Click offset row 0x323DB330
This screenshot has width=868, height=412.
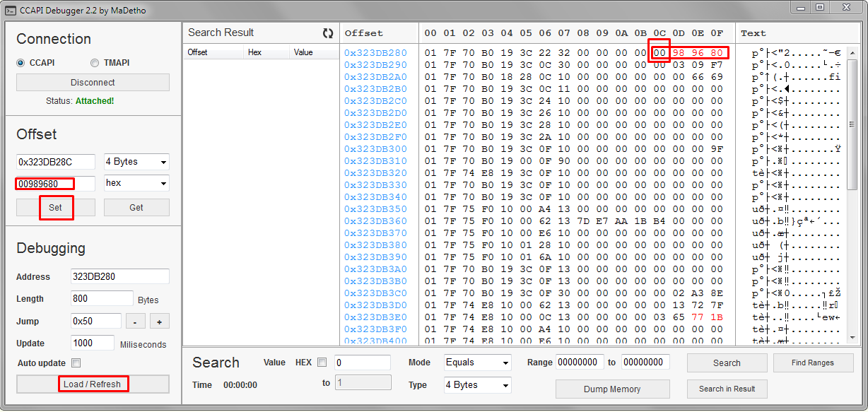click(x=375, y=184)
